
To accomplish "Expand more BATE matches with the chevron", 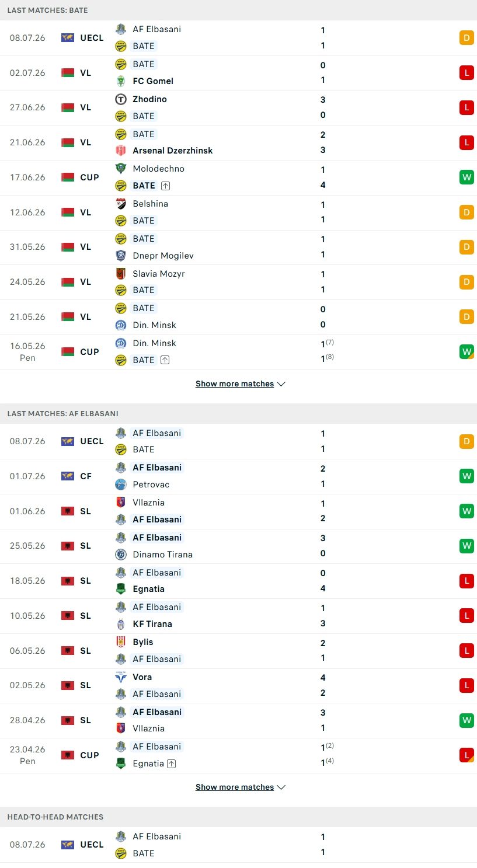I will pyautogui.click(x=281, y=384).
